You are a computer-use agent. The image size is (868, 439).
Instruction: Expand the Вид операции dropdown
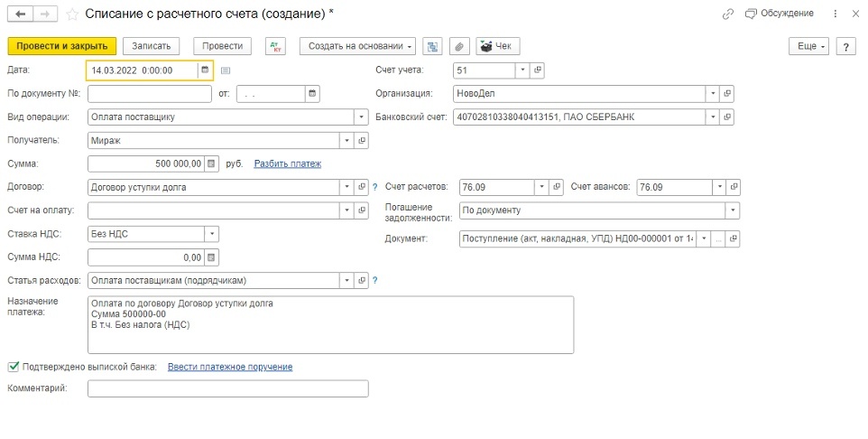coord(362,117)
